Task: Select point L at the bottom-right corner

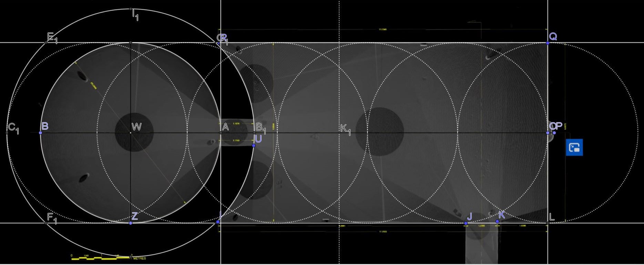Action: 548,223
